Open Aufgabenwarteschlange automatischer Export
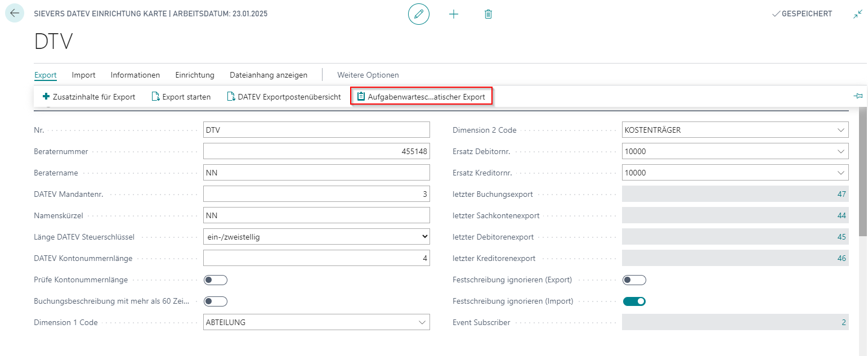 [421, 97]
